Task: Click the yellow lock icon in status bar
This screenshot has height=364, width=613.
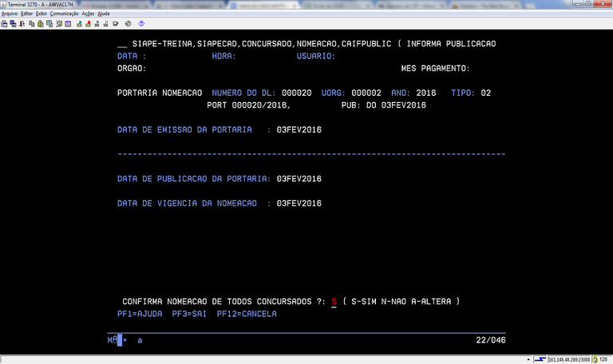Action: [x=595, y=360]
